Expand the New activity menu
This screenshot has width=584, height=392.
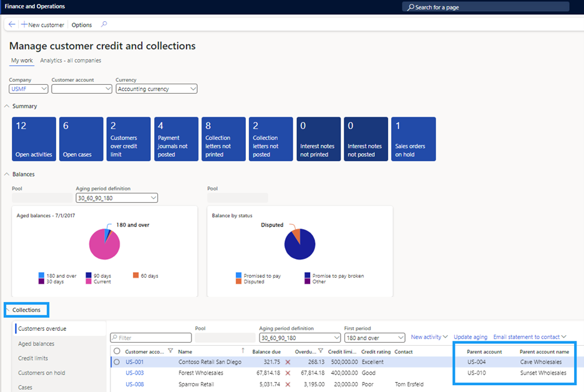click(x=429, y=337)
